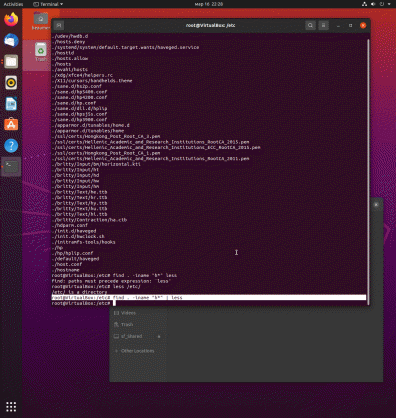Screen dimensions: 396x418
Task: Maximize the terminal window
Action: coord(350,25)
